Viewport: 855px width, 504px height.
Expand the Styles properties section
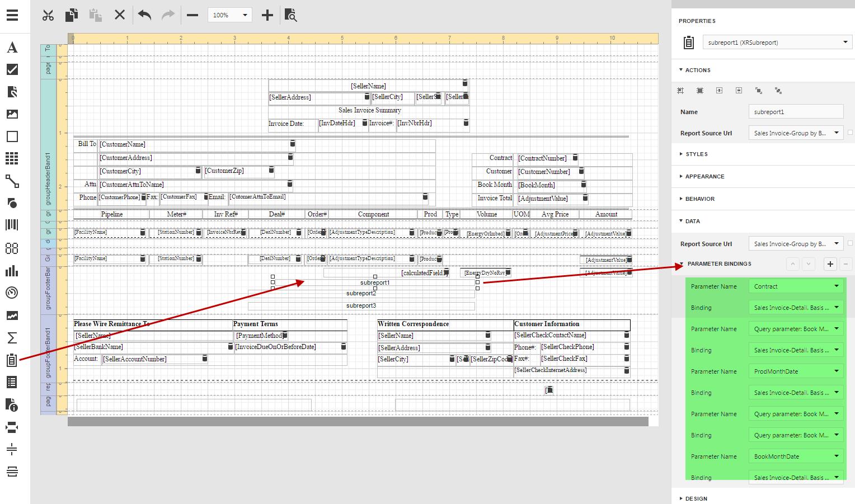(x=696, y=154)
